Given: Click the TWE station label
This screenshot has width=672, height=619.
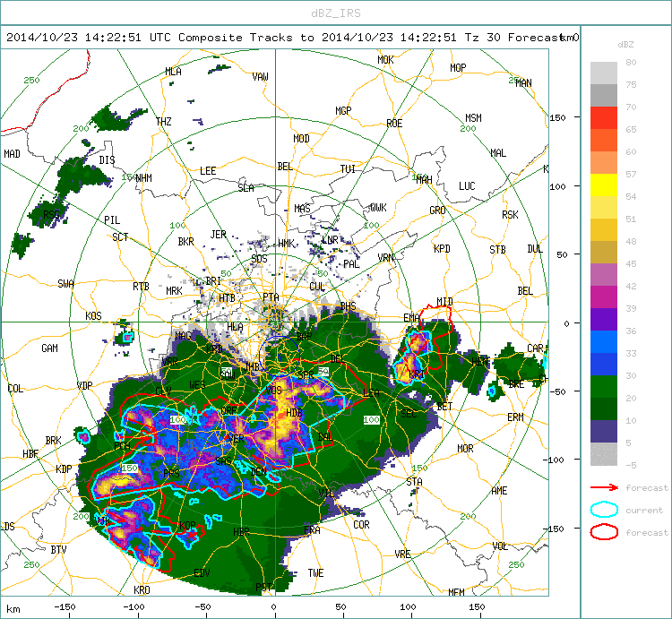Looking at the screenshot, I should pos(316,573).
